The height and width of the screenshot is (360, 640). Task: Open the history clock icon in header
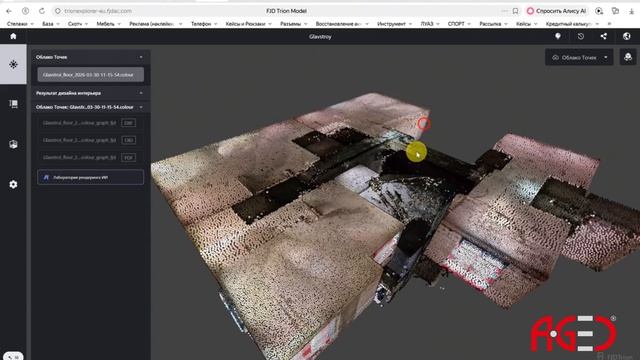point(581,36)
